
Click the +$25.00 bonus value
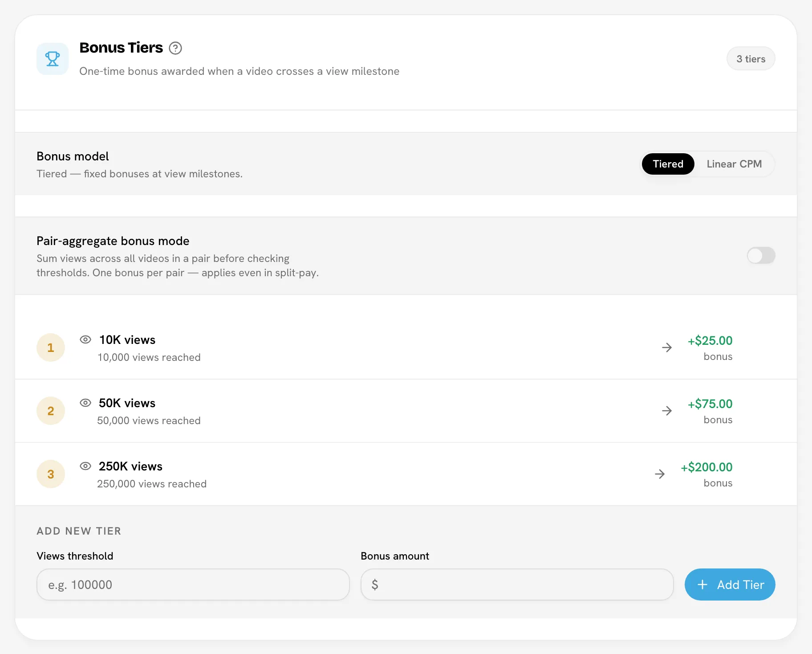pos(710,341)
